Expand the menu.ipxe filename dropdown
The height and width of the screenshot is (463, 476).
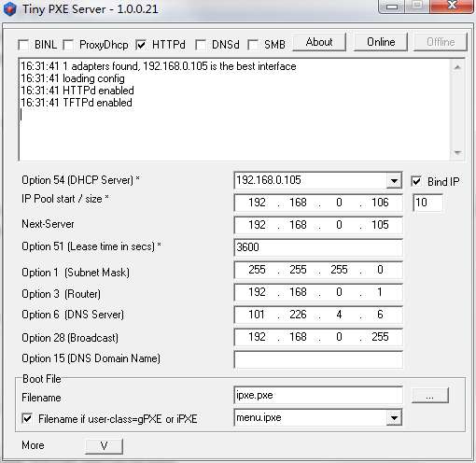tap(394, 418)
